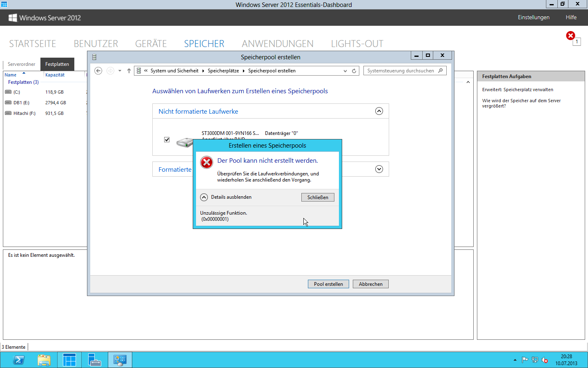The image size is (588, 368).
Task: Switch to the BENUTZER tab
Action: pyautogui.click(x=96, y=44)
